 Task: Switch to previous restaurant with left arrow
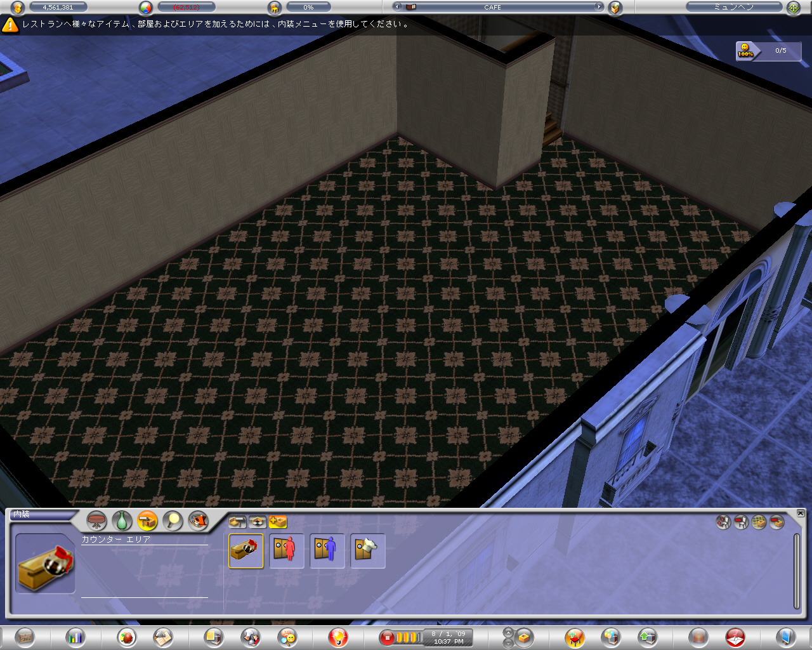pos(398,7)
